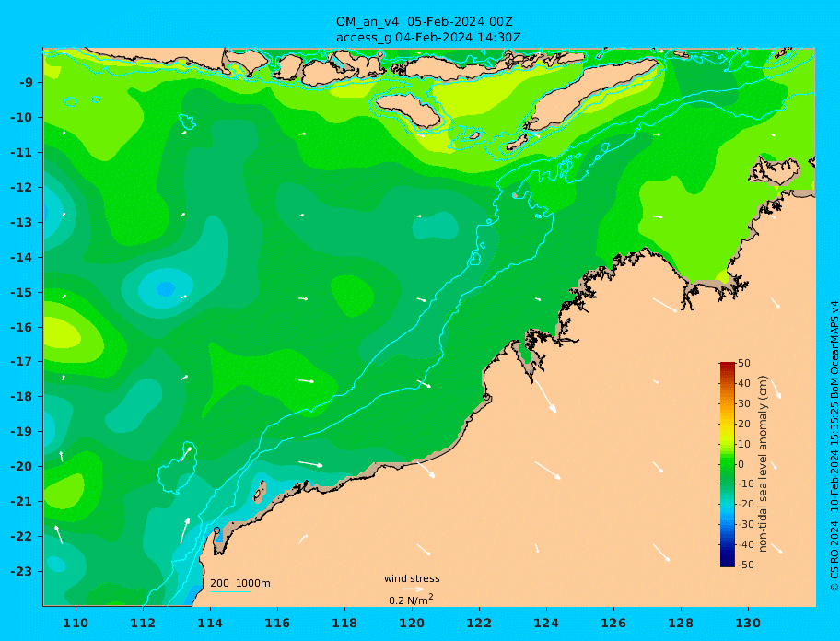Image resolution: width=840 pixels, height=641 pixels.
Task: Click the colorbar tick label positive 30
Action: coord(744,403)
